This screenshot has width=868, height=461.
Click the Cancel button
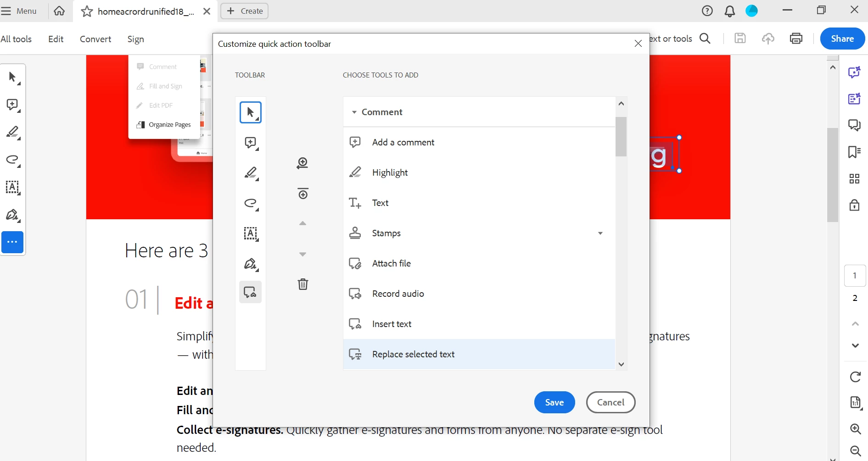(610, 402)
